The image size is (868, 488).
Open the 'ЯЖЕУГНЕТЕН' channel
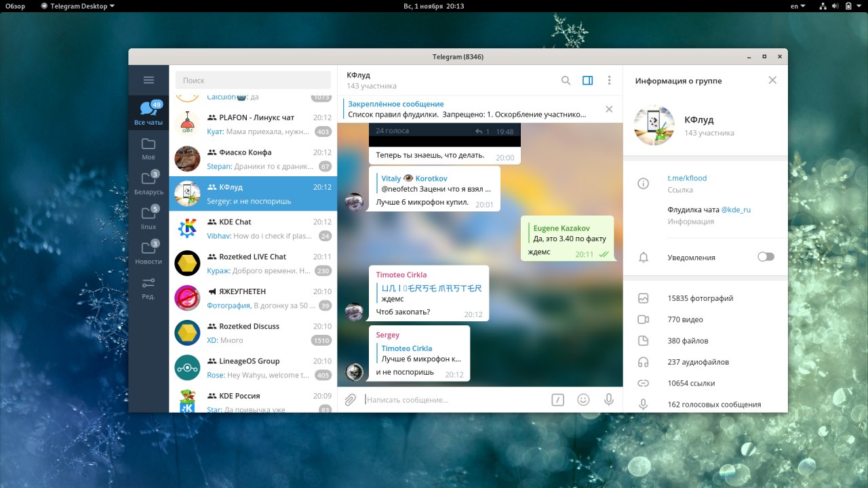point(253,298)
